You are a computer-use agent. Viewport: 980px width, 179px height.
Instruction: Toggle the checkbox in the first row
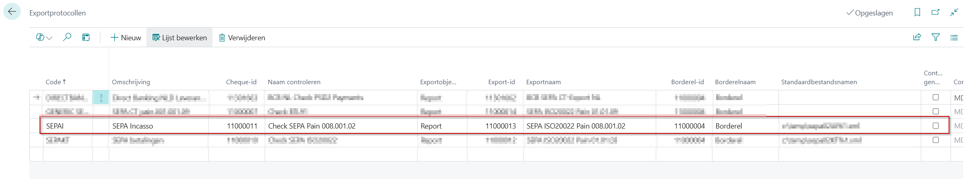click(x=936, y=97)
